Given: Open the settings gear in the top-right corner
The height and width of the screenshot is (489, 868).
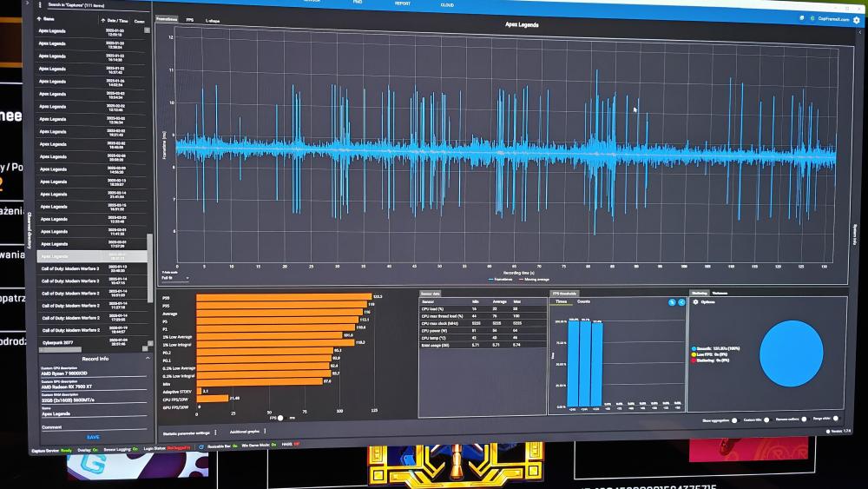Looking at the screenshot, I should [x=857, y=20].
